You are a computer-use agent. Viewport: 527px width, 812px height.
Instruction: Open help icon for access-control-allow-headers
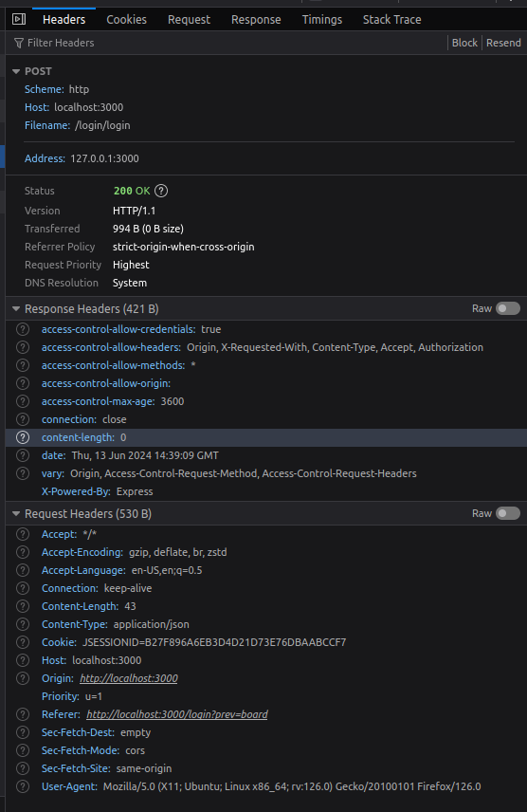click(23, 347)
